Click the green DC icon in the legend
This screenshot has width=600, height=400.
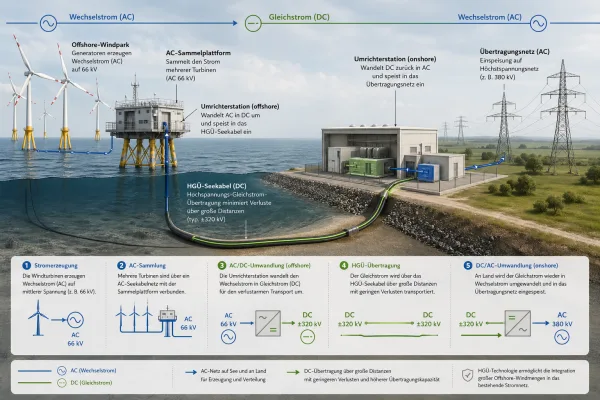(x=62, y=383)
